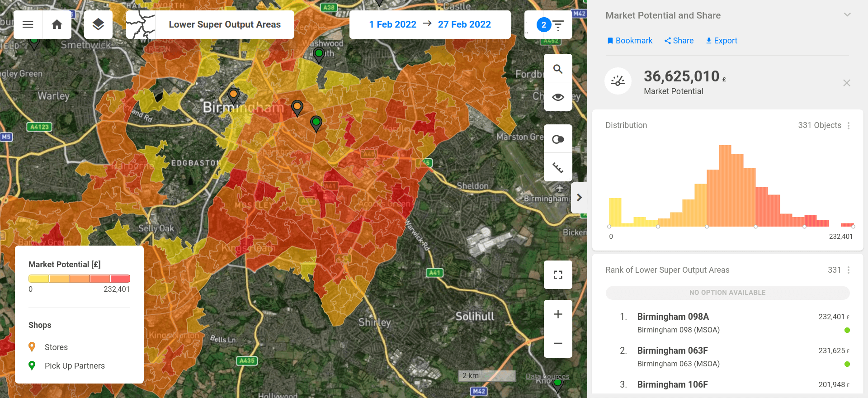868x398 pixels.
Task: Change the end date 27 Feb 2022
Action: coord(464,24)
